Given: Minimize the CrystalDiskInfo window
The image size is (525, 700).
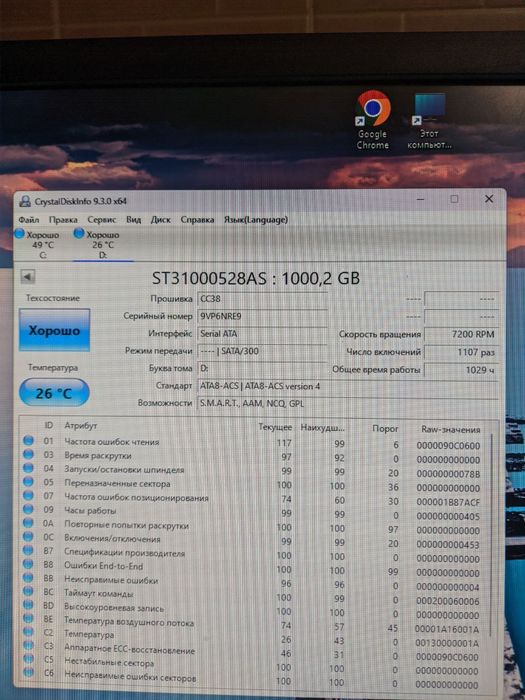Looking at the screenshot, I should (420, 199).
